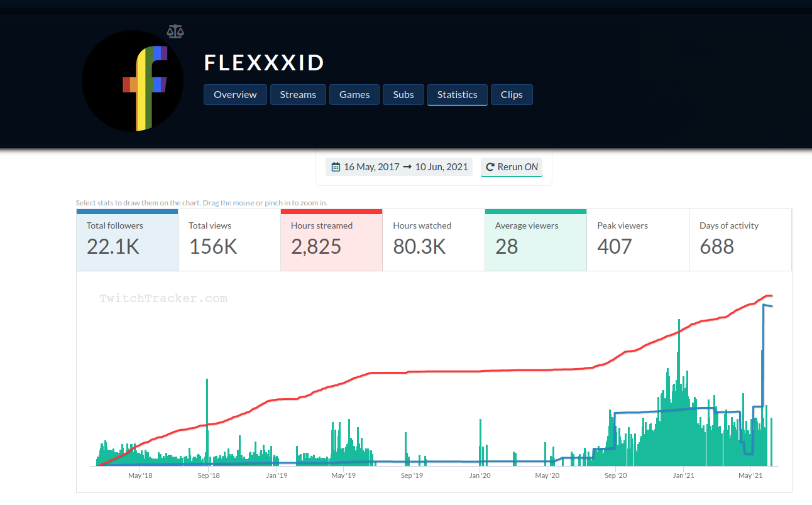812x505 pixels.
Task: Click the FLEXXXID channel name heading
Action: pos(265,63)
